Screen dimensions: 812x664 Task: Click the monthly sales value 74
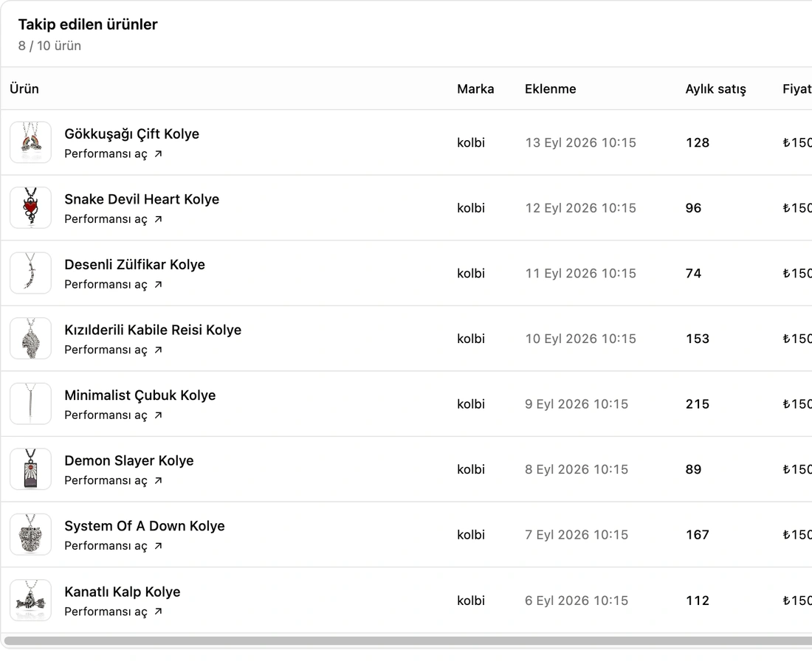[693, 273]
